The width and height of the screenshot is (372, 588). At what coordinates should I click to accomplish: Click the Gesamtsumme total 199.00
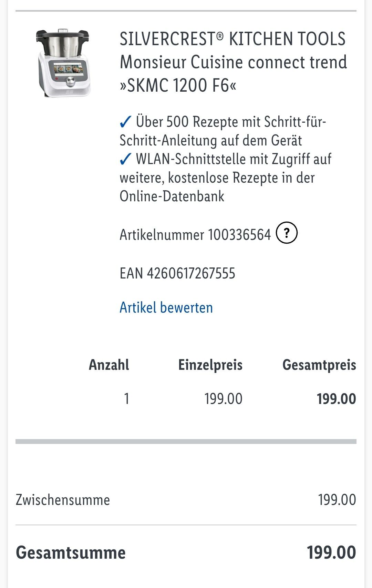tap(332, 552)
